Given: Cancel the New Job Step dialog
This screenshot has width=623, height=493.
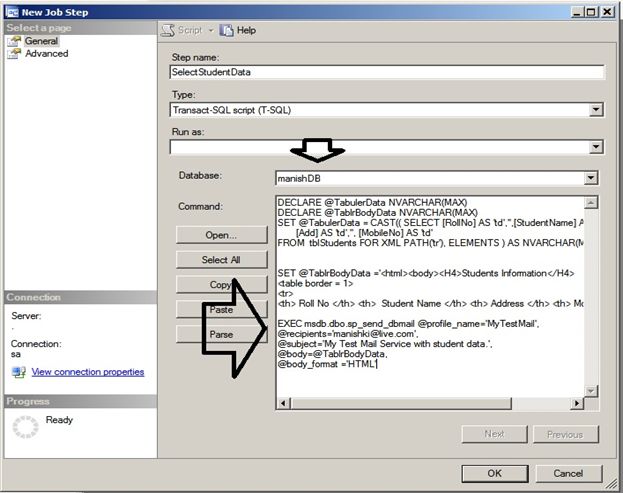Looking at the screenshot, I should click(568, 474).
